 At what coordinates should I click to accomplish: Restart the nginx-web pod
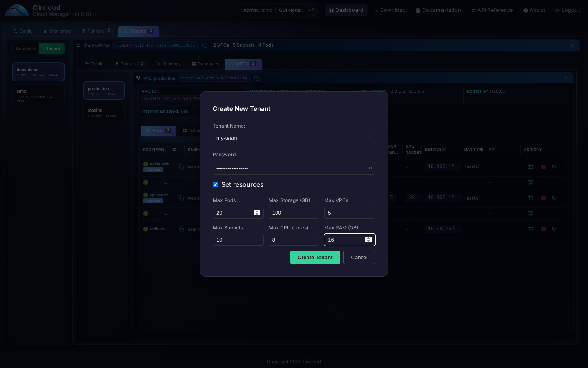coord(554,167)
